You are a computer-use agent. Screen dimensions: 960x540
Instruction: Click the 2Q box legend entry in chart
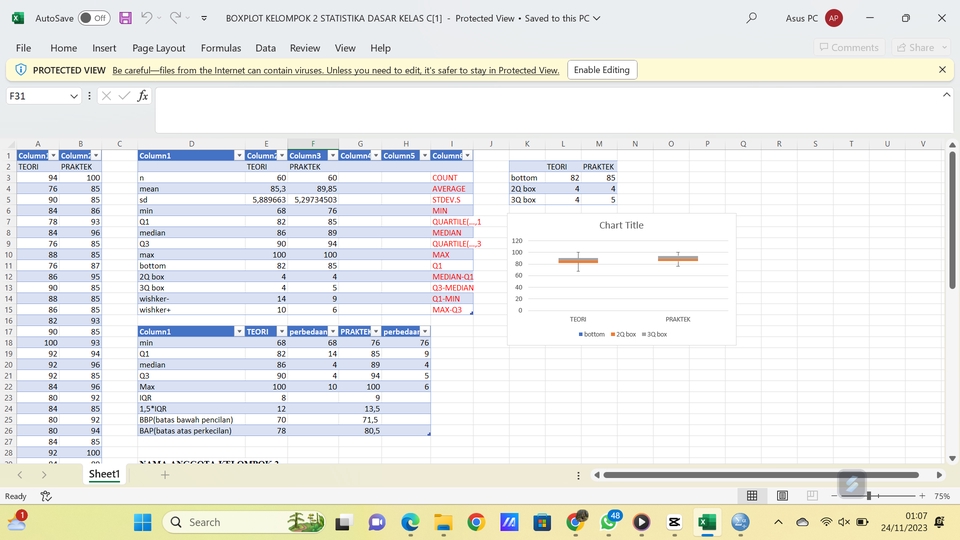(623, 334)
